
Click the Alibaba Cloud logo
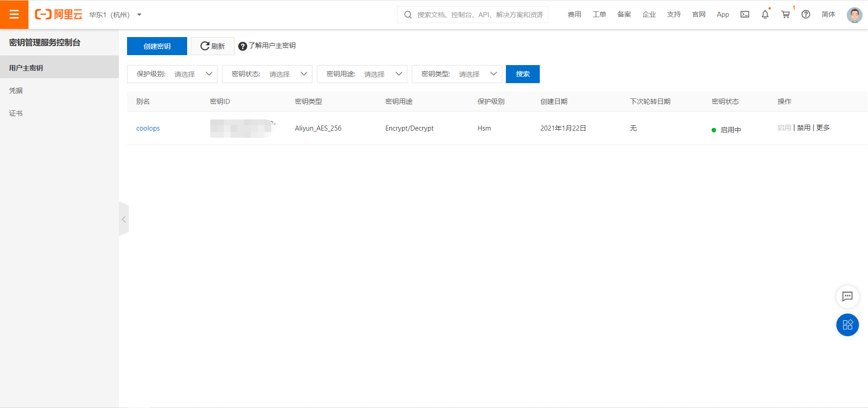[x=59, y=14]
